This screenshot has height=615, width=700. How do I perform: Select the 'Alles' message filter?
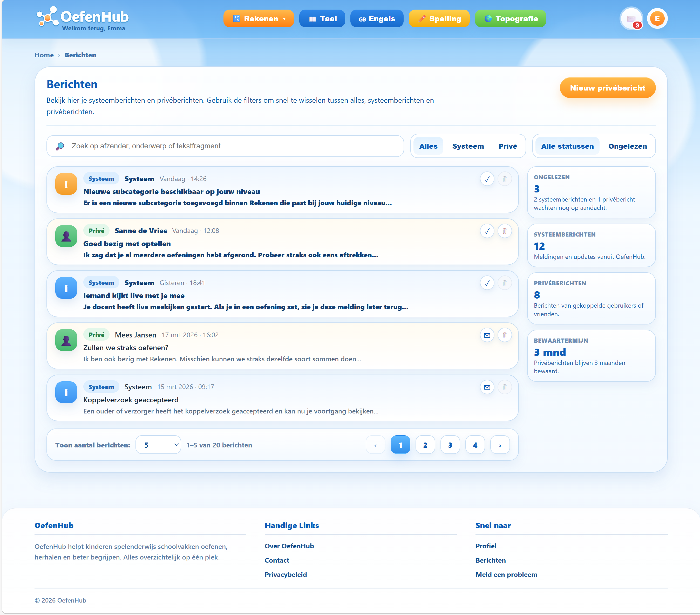pyautogui.click(x=428, y=146)
